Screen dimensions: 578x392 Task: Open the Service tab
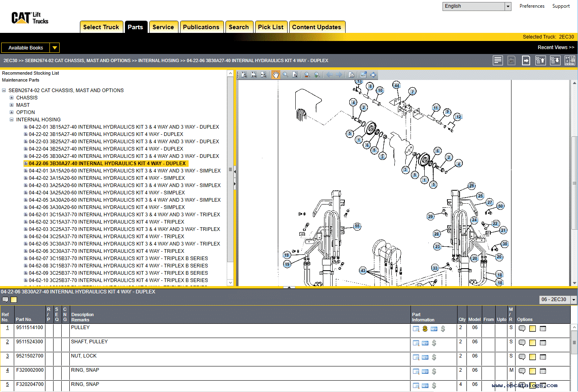163,27
